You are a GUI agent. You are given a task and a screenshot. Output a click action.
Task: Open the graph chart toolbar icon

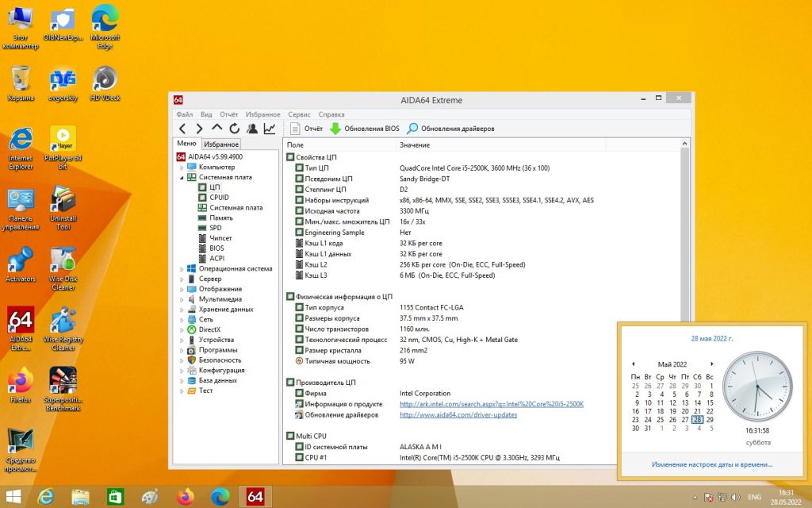tap(270, 129)
